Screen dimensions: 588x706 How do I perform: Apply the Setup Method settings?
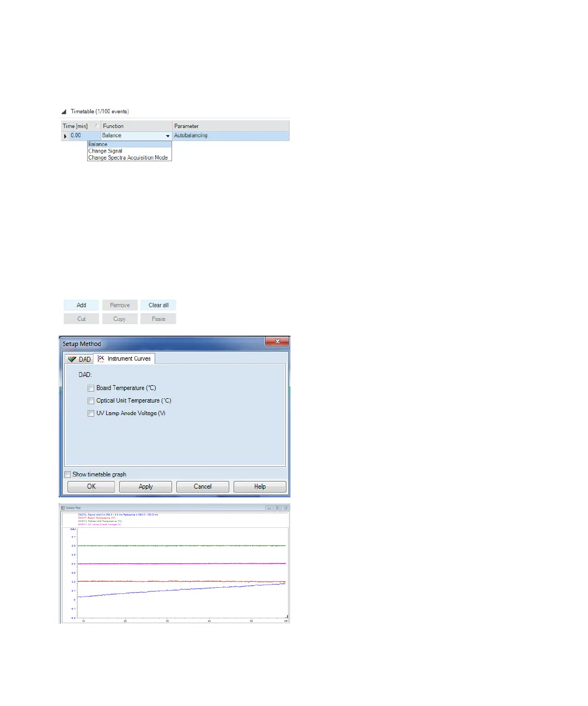tap(145, 486)
